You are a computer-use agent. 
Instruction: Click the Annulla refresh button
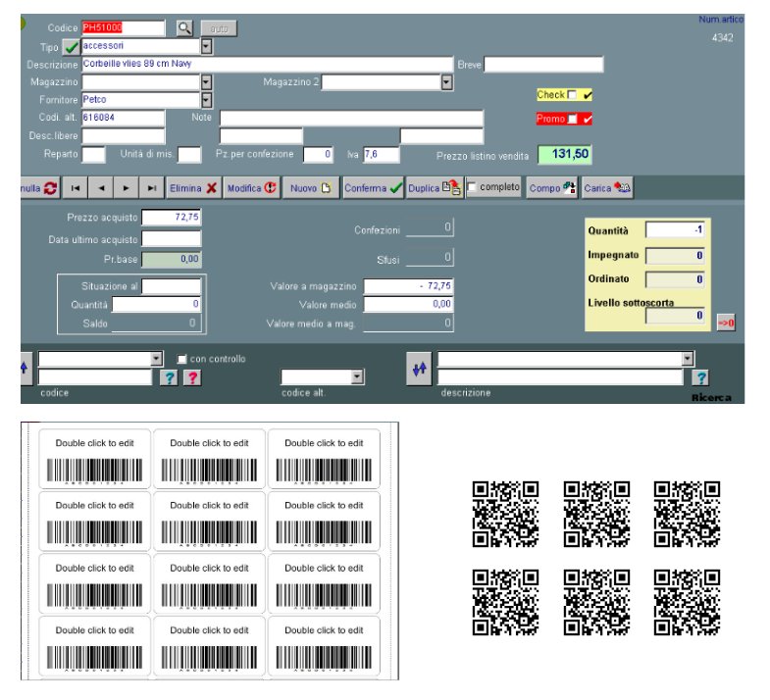click(40, 188)
